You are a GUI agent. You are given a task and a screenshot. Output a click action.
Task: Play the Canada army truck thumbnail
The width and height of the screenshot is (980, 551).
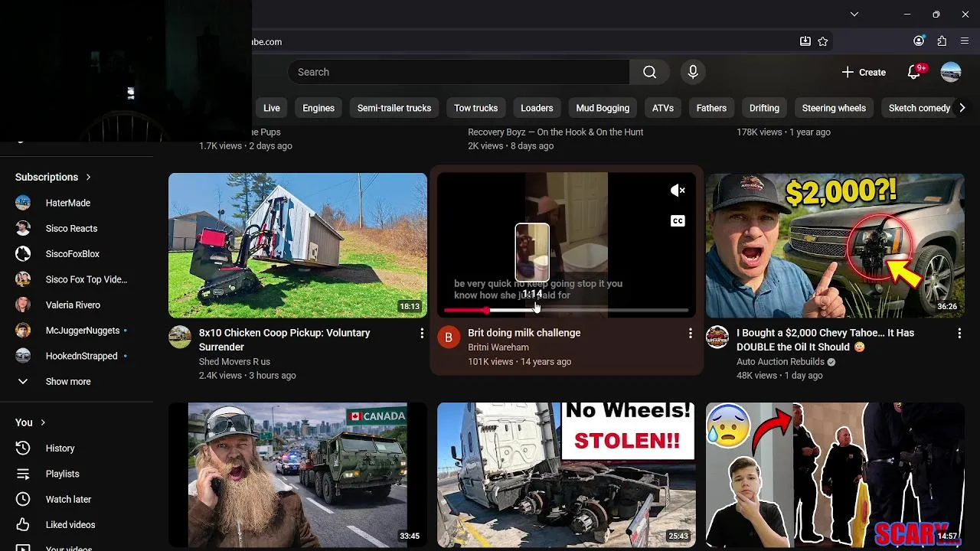298,474
